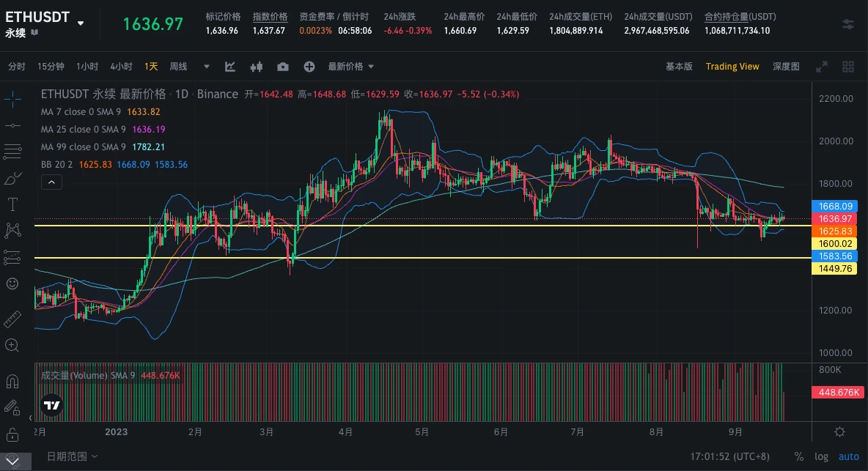
Task: Switch to 15分钟 interval
Action: (51, 67)
